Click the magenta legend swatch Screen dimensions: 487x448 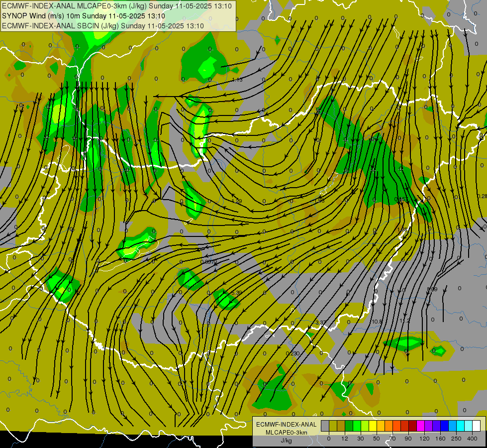420,426
